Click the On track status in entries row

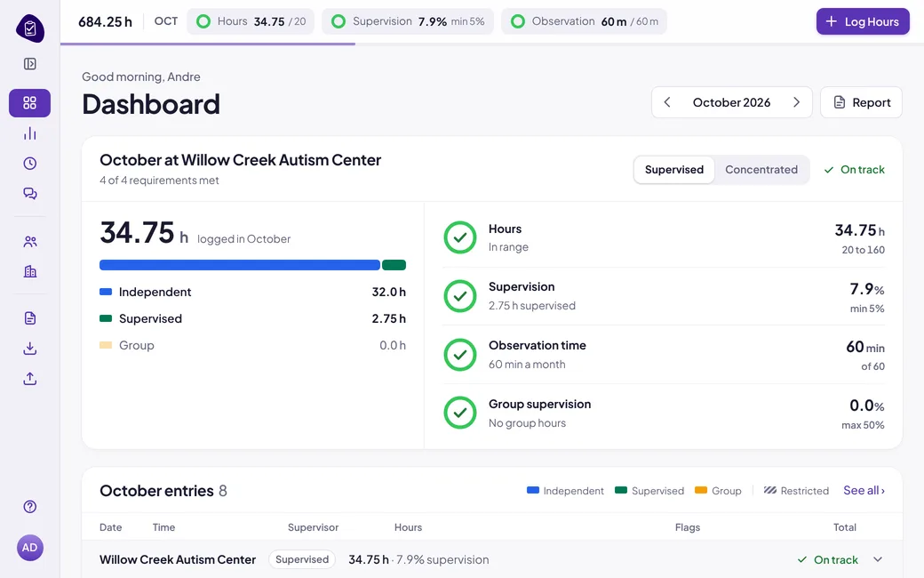click(828, 559)
